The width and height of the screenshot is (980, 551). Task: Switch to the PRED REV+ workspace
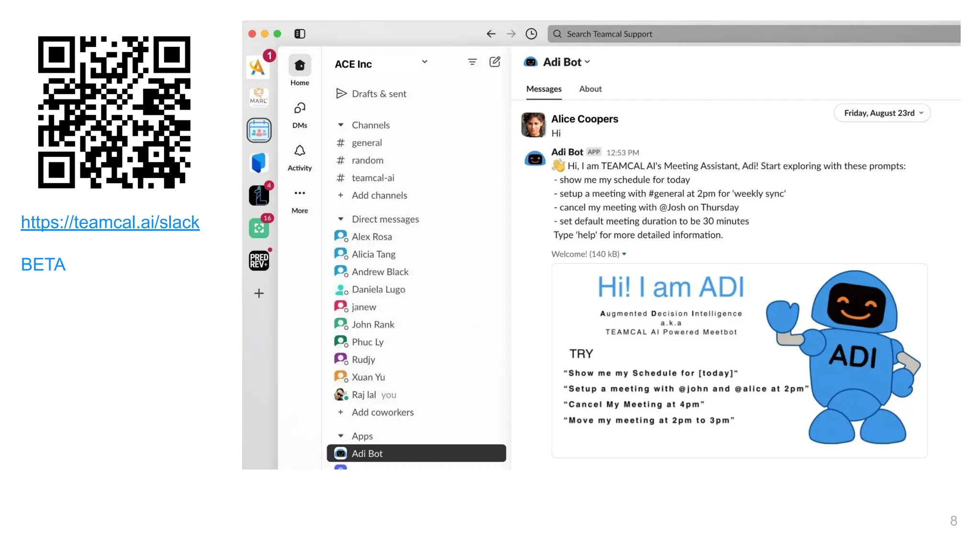(x=259, y=261)
